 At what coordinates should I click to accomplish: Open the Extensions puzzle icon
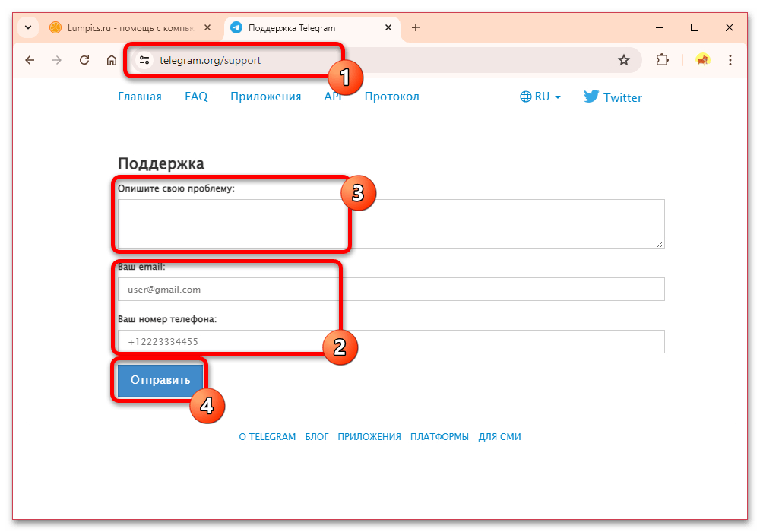click(x=662, y=60)
